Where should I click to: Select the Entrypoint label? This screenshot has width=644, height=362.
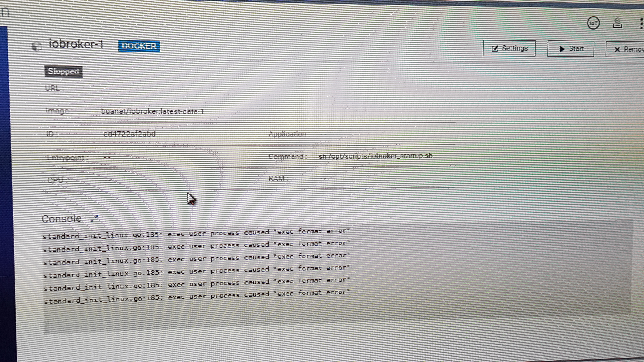(x=68, y=157)
